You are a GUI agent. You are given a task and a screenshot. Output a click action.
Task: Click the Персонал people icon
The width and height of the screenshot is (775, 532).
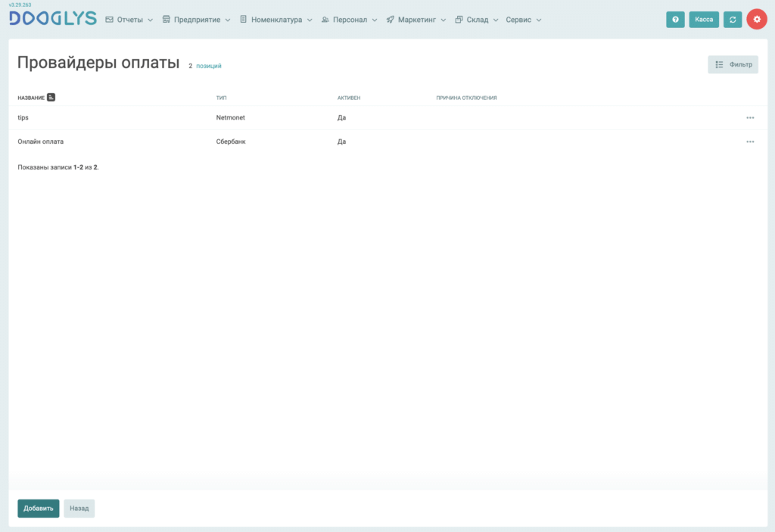pyautogui.click(x=325, y=20)
